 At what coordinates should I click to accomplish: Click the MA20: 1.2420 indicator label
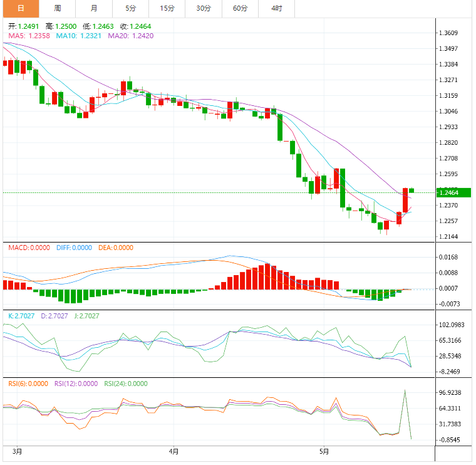(x=131, y=36)
